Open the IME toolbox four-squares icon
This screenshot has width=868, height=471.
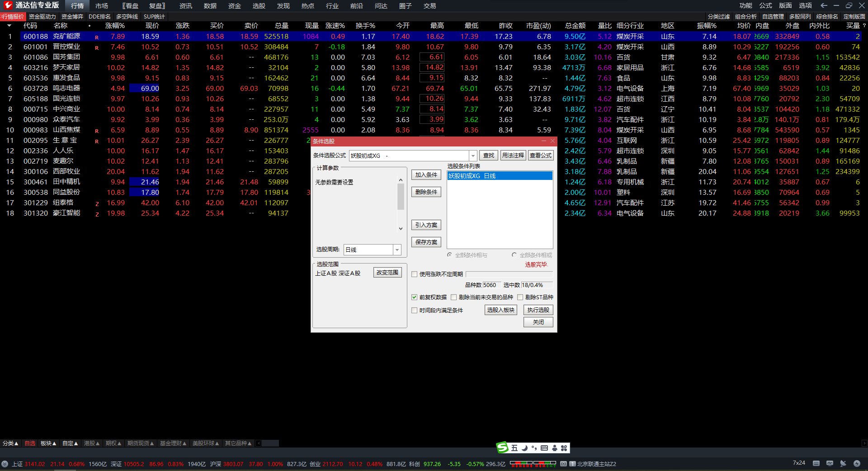[564, 448]
